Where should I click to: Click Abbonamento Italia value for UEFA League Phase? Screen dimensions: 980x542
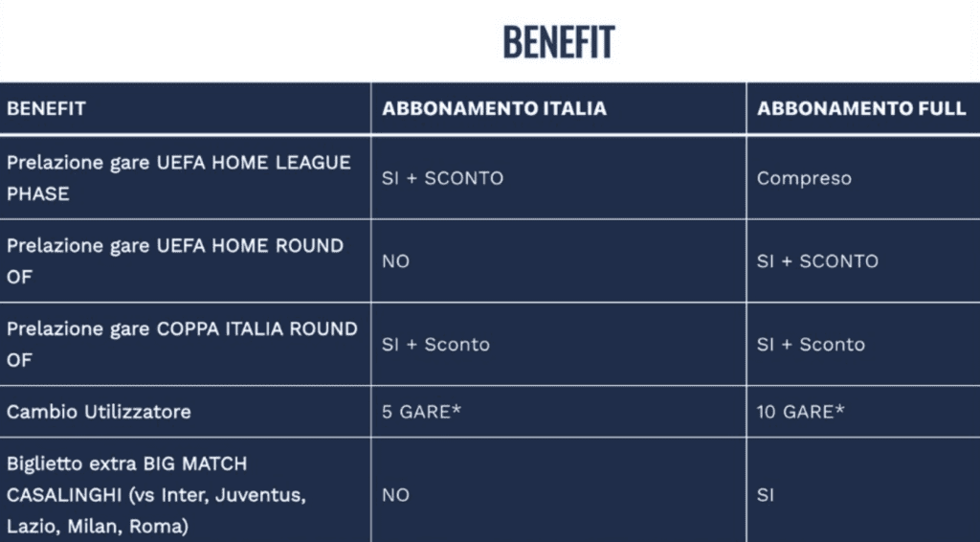pos(442,178)
